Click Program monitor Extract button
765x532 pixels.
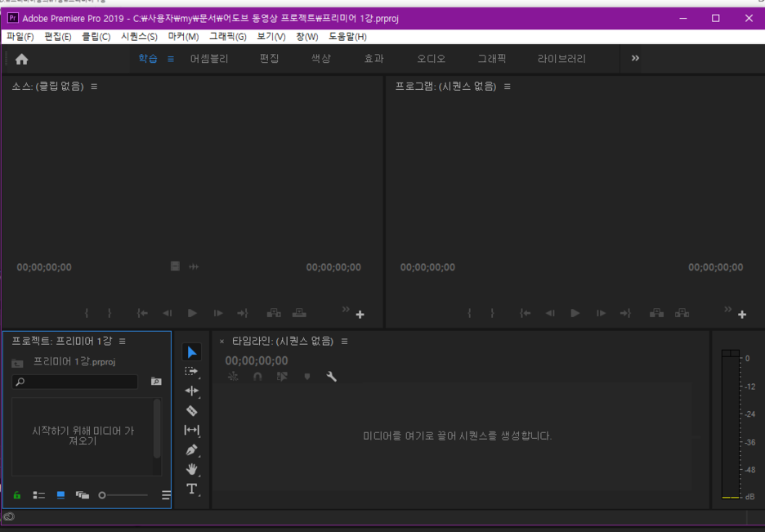pyautogui.click(x=682, y=313)
